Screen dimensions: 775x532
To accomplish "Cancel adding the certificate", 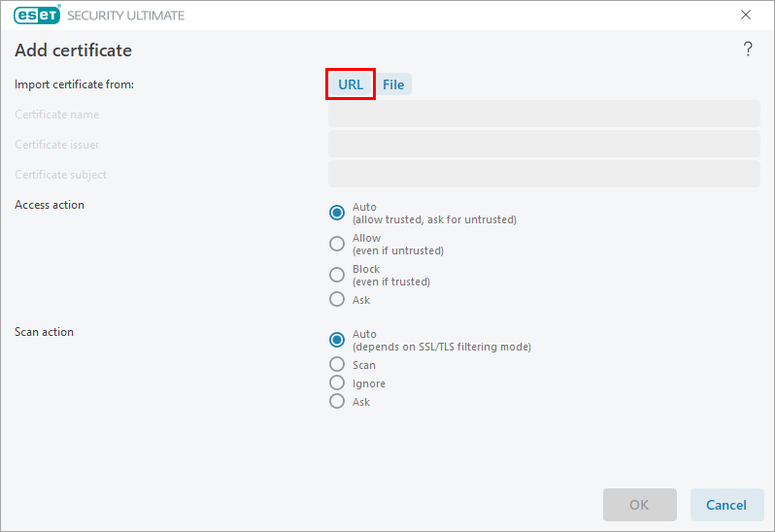I will [x=726, y=505].
